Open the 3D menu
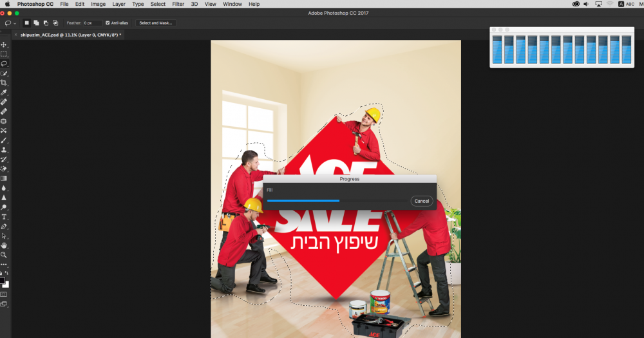This screenshot has height=338, width=644. pyautogui.click(x=194, y=4)
